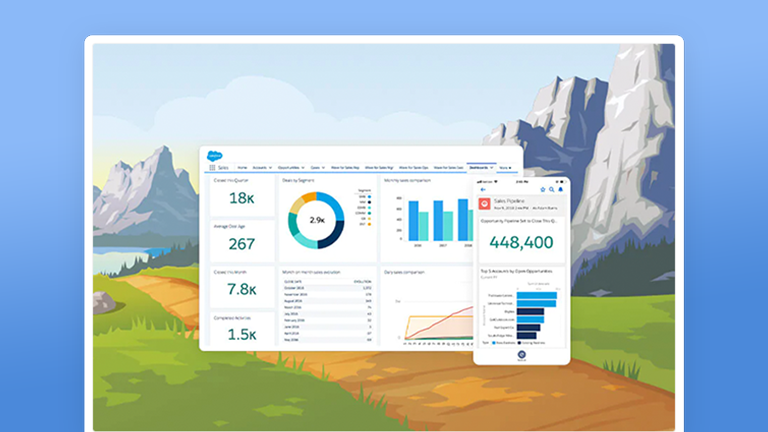The width and height of the screenshot is (768, 432).
Task: Switch to Wave for Sales Ops tab
Action: pyautogui.click(x=413, y=168)
